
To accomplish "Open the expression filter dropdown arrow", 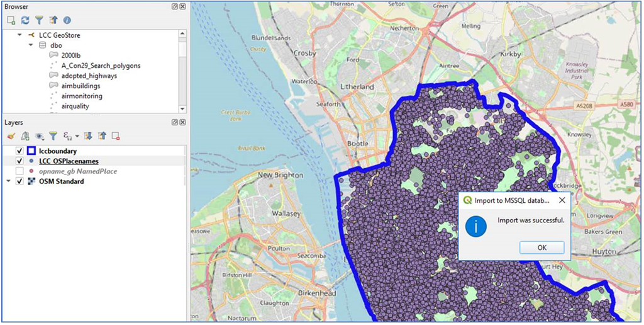I will point(77,136).
